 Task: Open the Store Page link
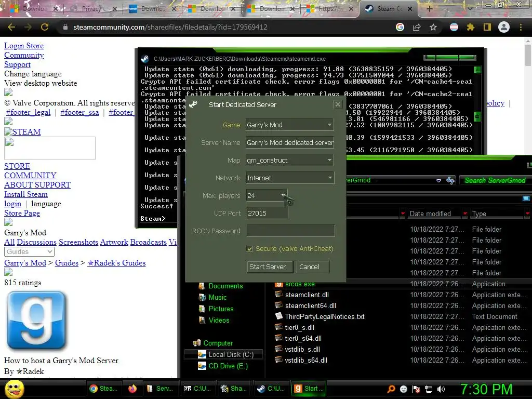(x=22, y=213)
